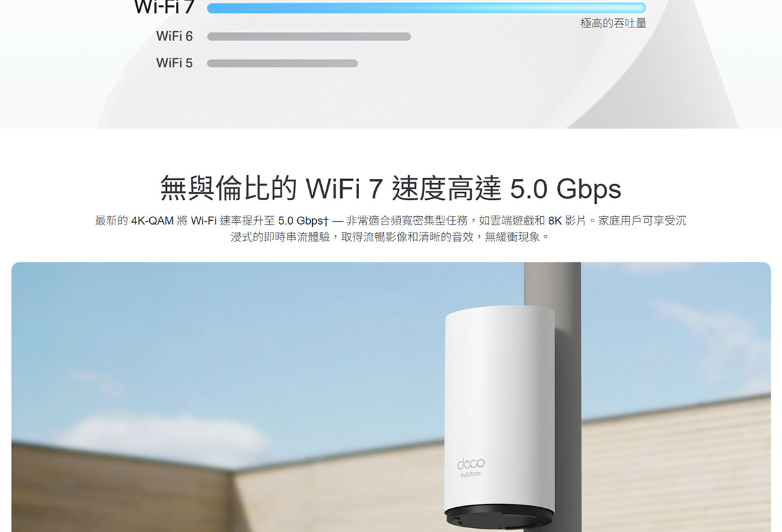Select the Wi-Fi 7 label

coord(165,7)
